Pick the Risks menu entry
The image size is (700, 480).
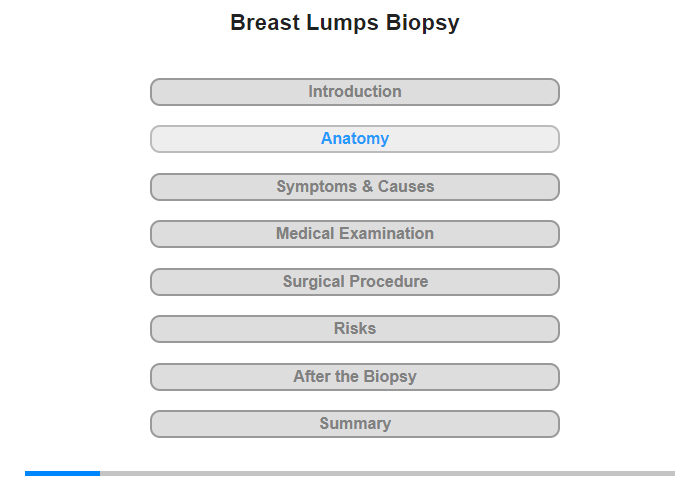(354, 329)
